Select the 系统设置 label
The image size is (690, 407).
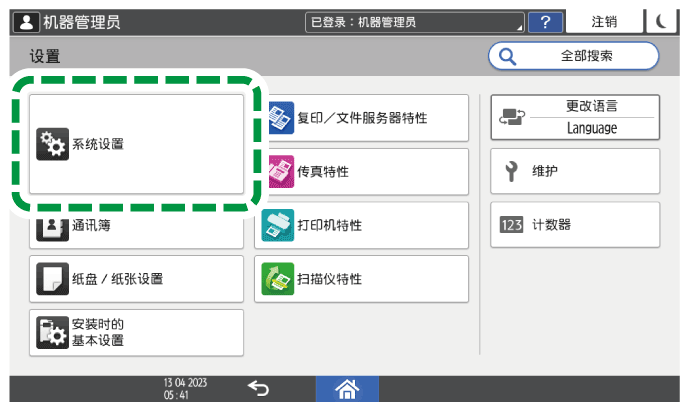[98, 144]
